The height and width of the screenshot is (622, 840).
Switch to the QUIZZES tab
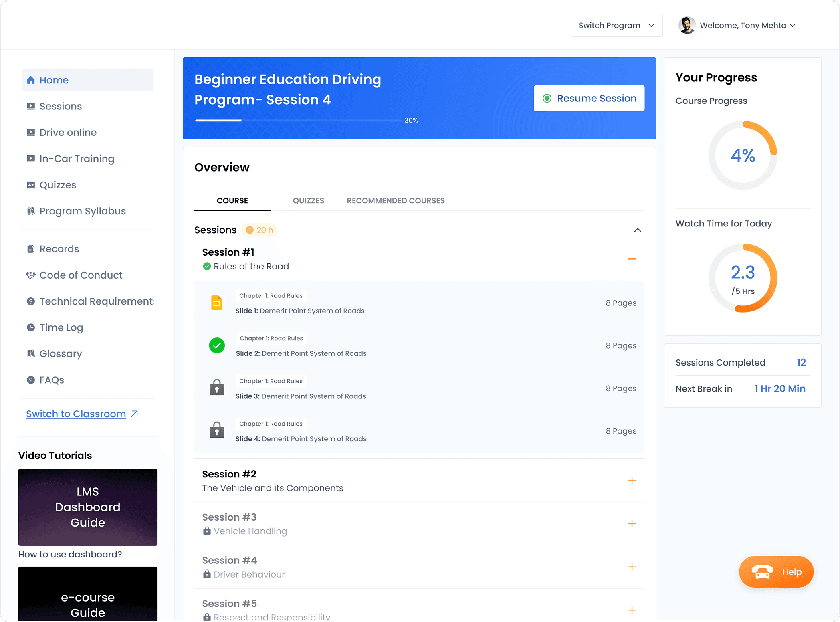click(308, 200)
